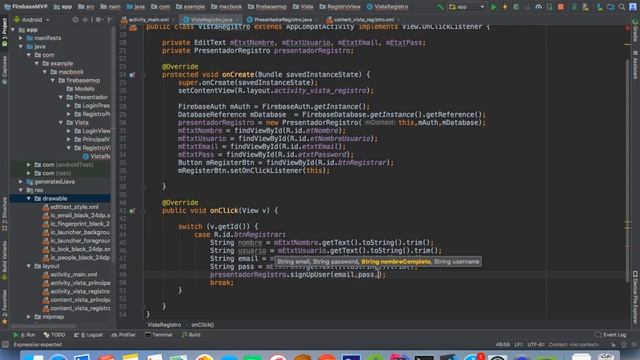The width and height of the screenshot is (640, 360).
Task: Click the error stripe indicator at editor top-right
Action: [627, 28]
